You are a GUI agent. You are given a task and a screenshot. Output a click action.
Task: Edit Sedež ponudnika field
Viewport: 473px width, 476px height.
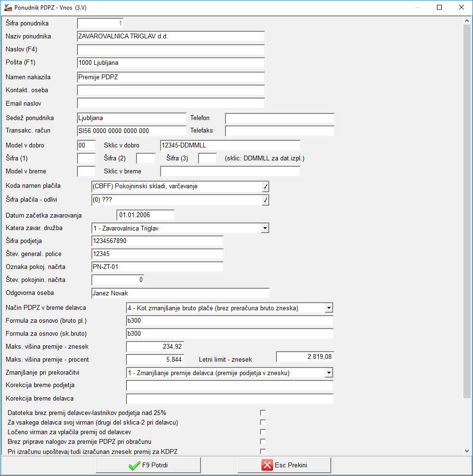point(132,118)
